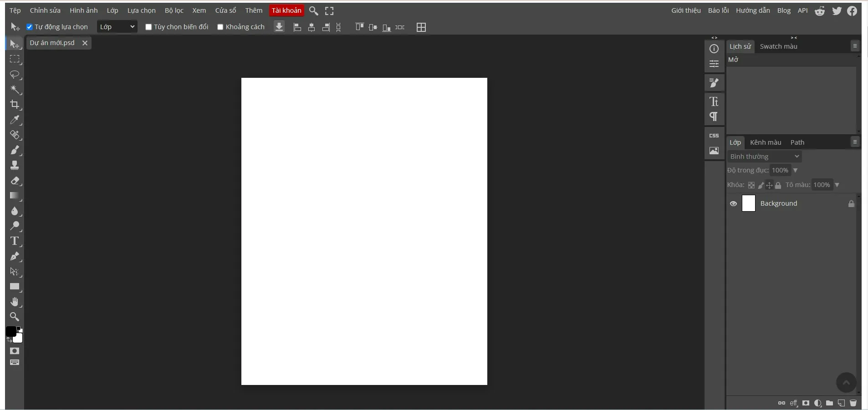
Task: Open the Info panel icon
Action: coord(714,49)
